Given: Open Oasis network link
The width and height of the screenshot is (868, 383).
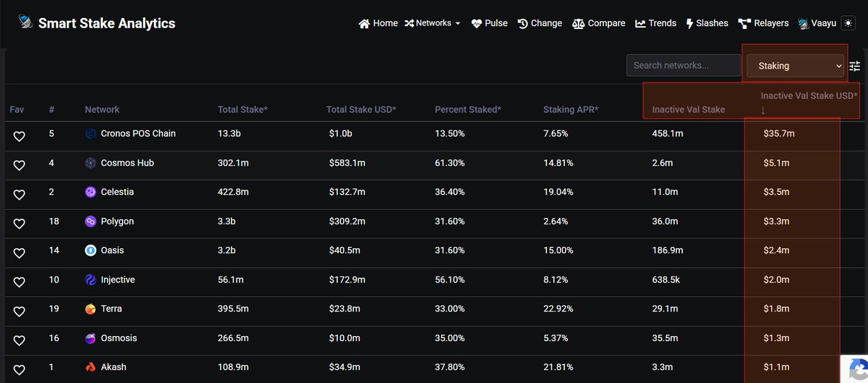Looking at the screenshot, I should [112, 251].
